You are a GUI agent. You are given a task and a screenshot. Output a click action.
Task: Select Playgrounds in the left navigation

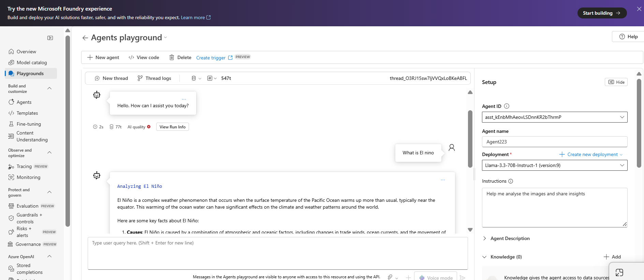30,73
